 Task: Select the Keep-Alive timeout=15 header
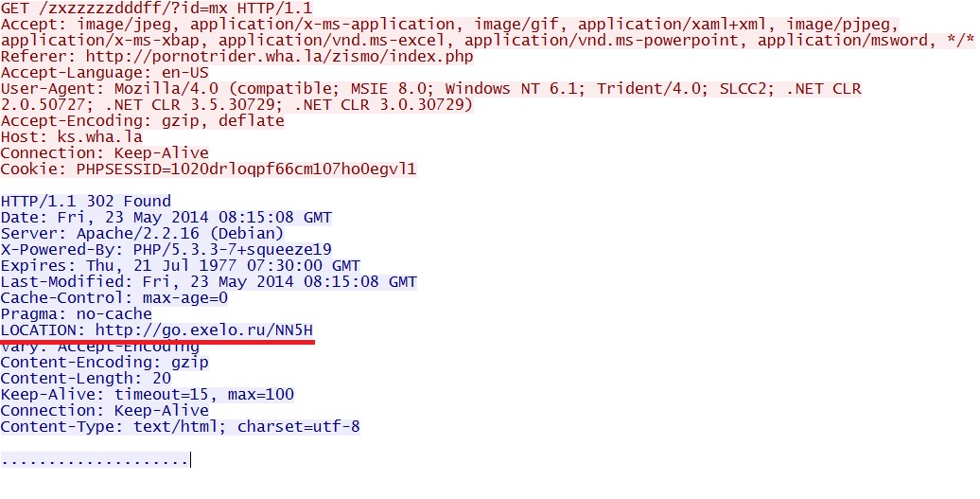click(x=147, y=394)
